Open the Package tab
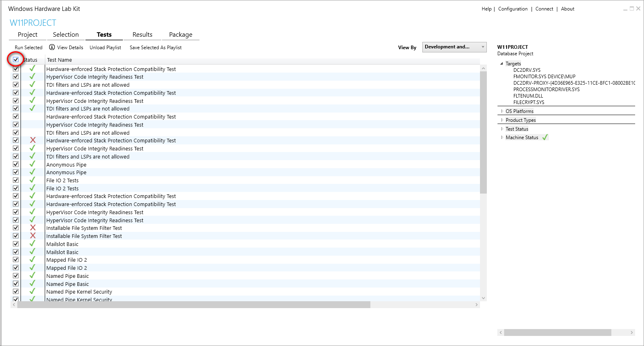The image size is (644, 346). coord(181,35)
